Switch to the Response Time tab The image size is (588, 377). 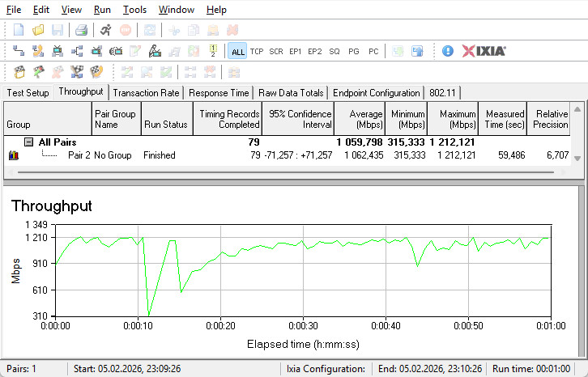point(219,93)
